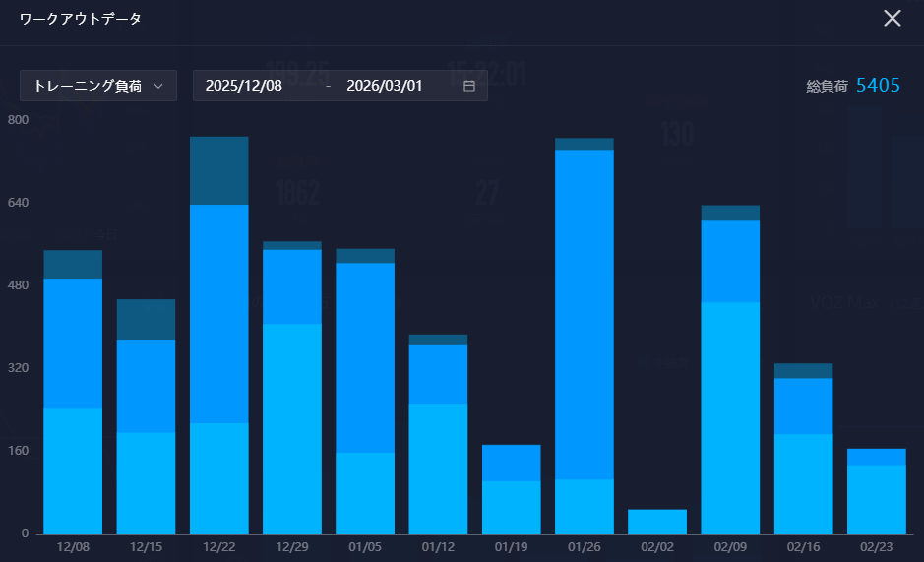Select the 02/23 week bar
The image size is (924, 562).
click(x=877, y=492)
